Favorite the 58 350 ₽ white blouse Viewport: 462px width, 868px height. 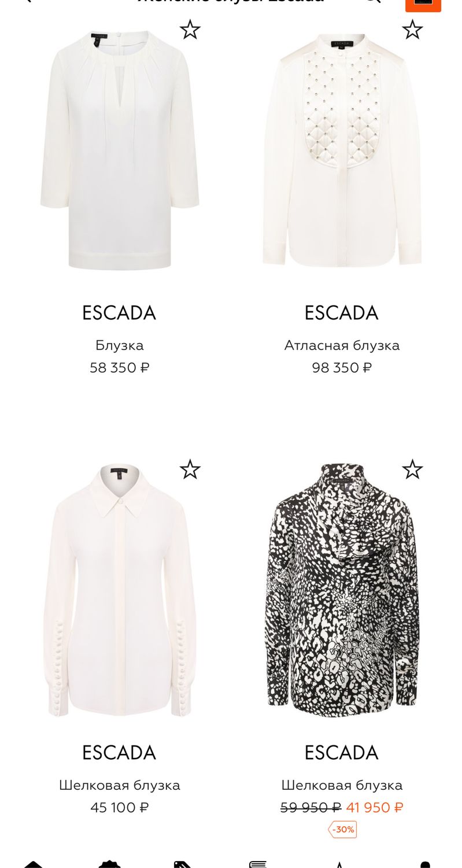tap(190, 30)
